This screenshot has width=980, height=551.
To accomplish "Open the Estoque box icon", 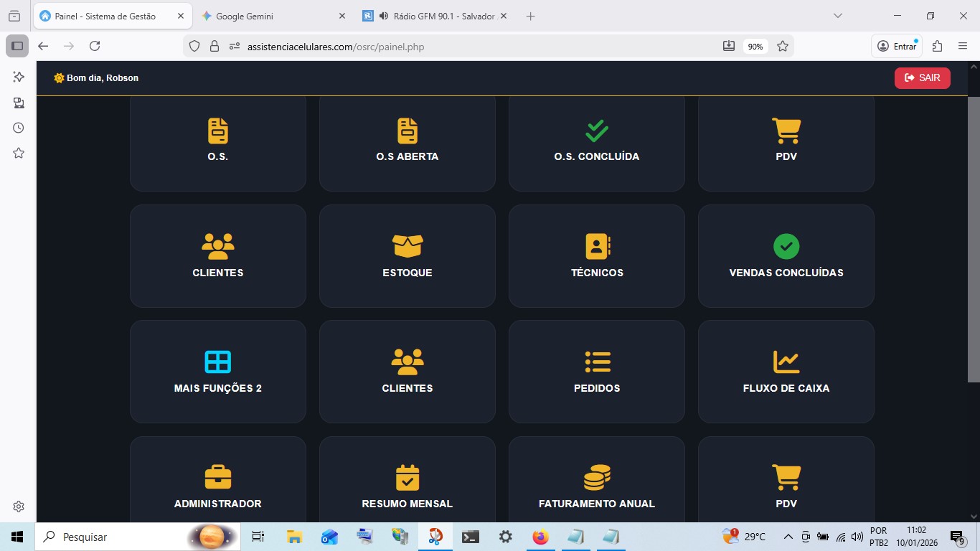I will 407,246.
